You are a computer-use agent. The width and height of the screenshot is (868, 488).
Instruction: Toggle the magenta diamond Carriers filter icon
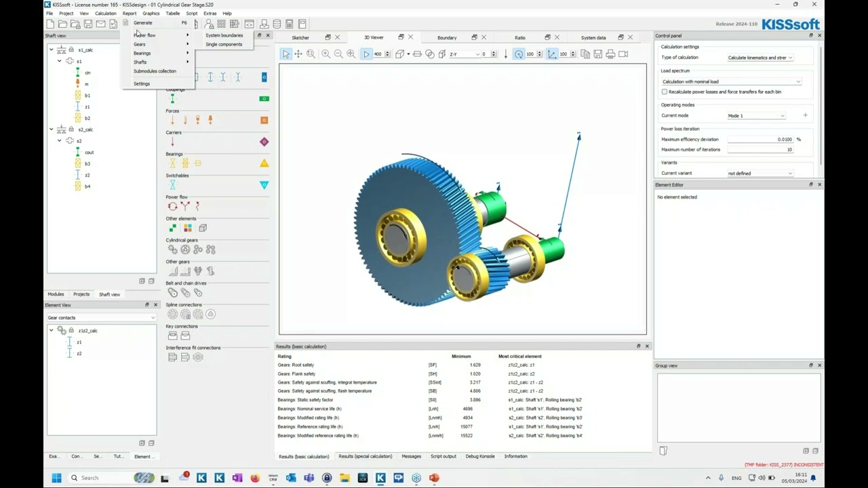[264, 142]
